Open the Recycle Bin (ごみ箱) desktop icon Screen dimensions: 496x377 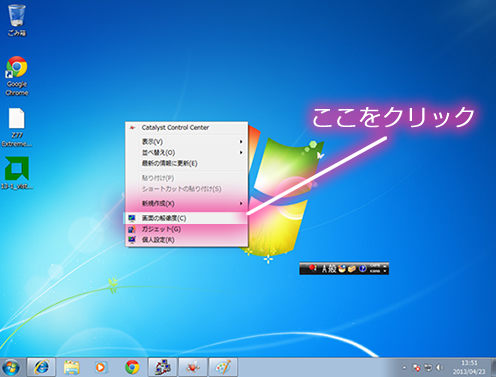click(16, 20)
